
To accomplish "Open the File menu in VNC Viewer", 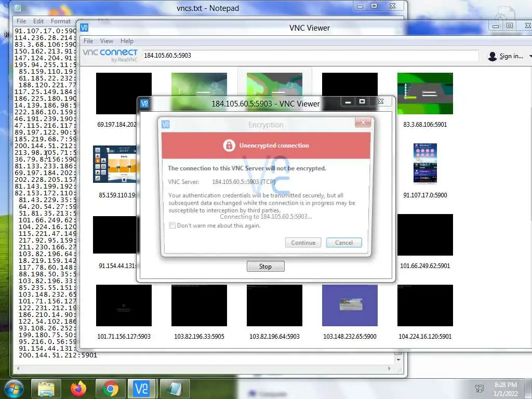I will [x=88, y=41].
